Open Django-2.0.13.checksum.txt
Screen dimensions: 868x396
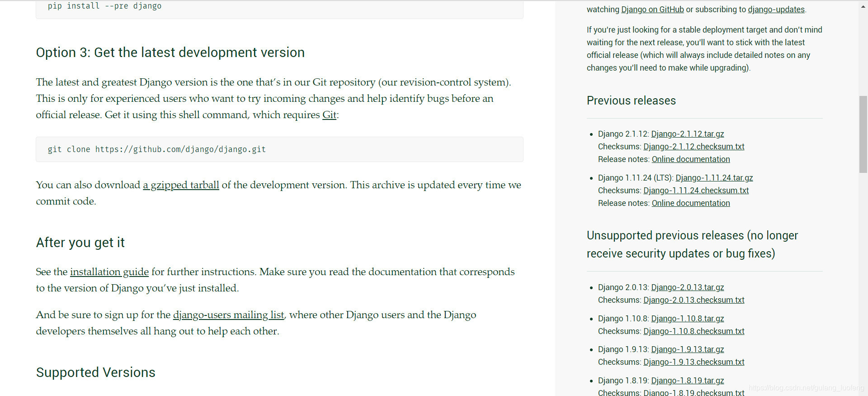click(694, 300)
